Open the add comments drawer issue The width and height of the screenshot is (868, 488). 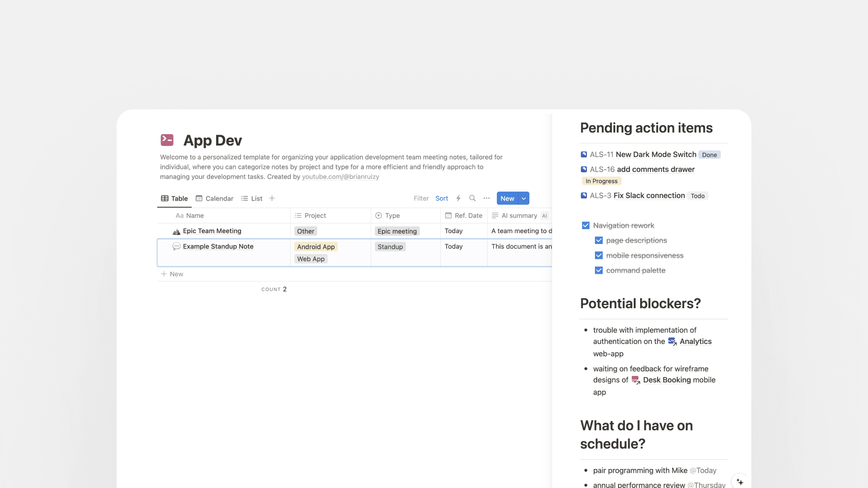(x=656, y=169)
